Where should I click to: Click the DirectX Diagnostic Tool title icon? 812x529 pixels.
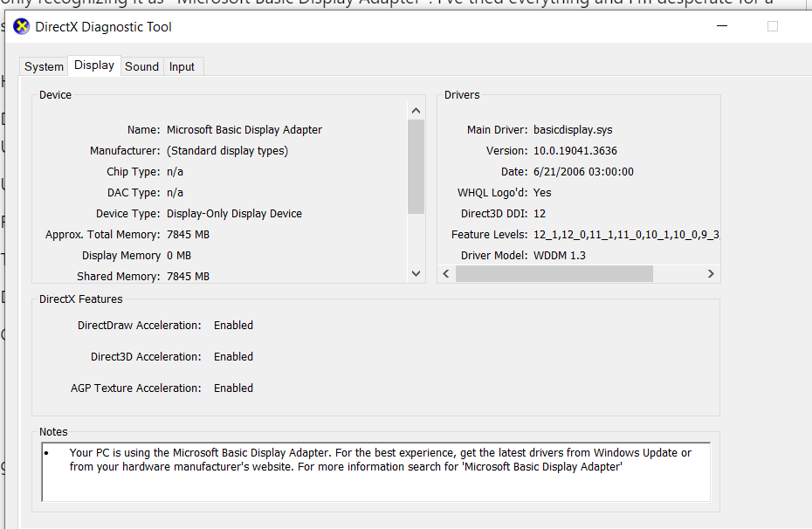21,26
